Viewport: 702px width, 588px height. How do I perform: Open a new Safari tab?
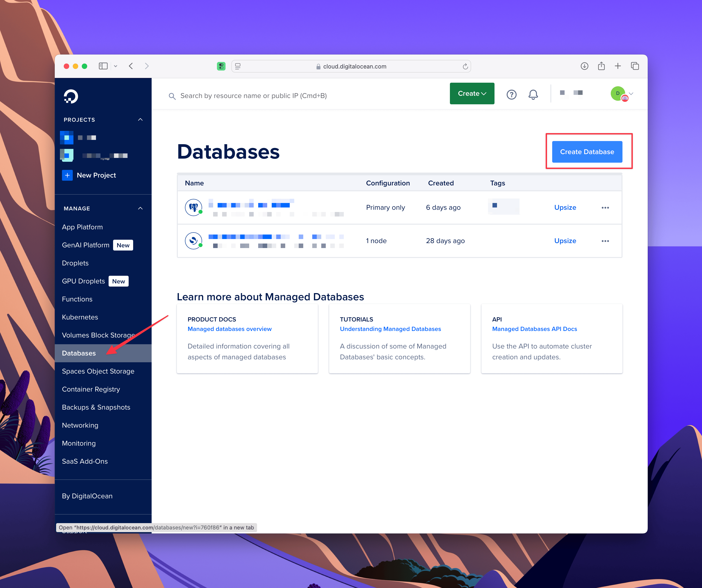tap(618, 66)
